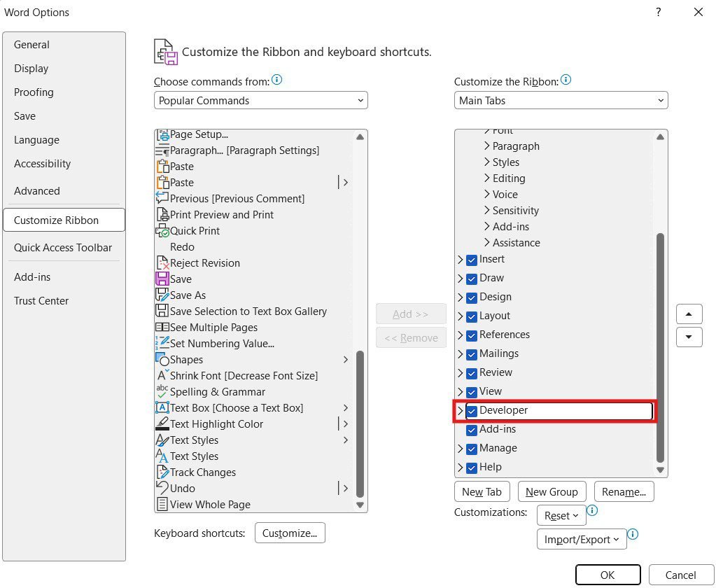Viewport: 716px width, 588px height.
Task: Click the Quick Print command icon
Action: tap(162, 231)
